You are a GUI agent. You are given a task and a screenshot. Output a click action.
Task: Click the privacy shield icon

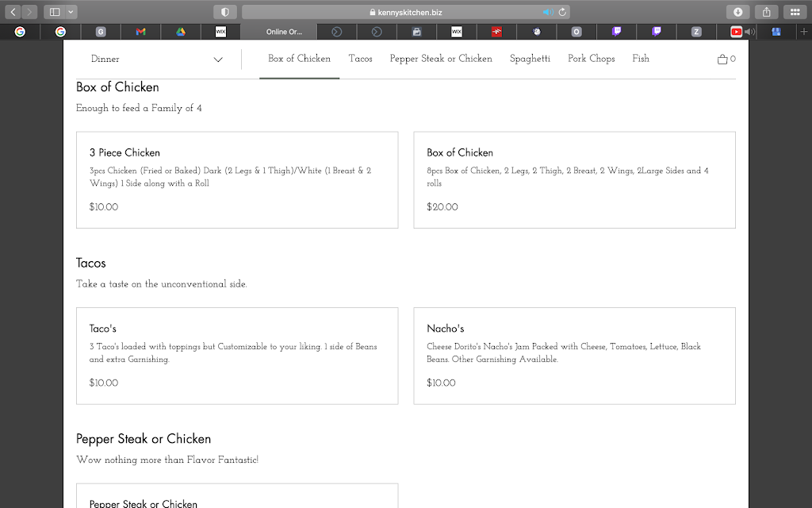(x=225, y=12)
